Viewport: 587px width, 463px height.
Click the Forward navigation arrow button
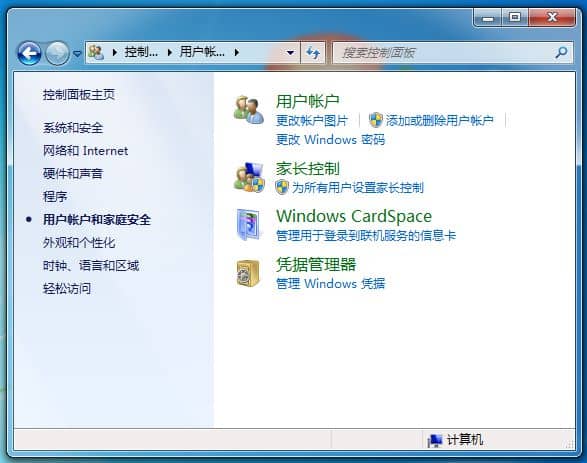(57, 53)
